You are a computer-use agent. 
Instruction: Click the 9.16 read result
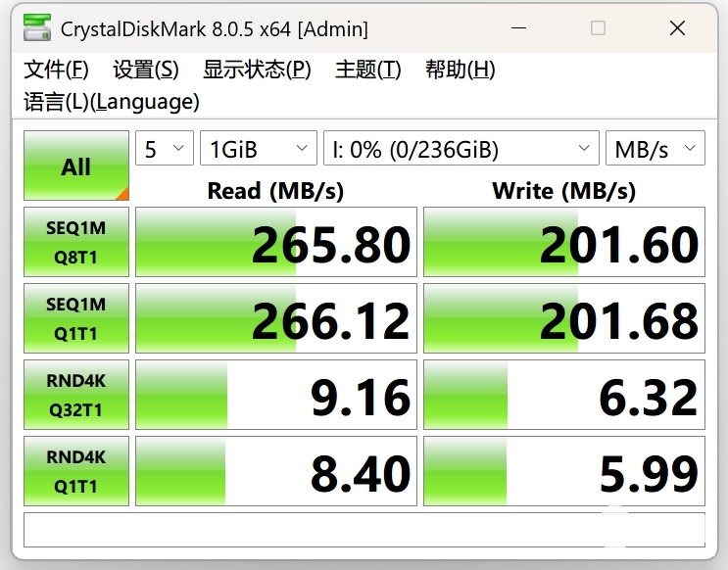click(276, 395)
